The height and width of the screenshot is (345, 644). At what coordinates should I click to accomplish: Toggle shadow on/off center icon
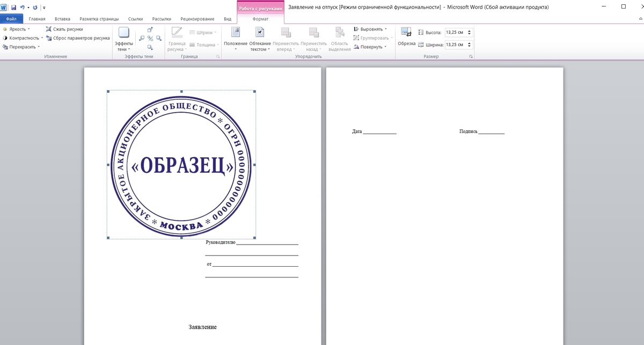pyautogui.click(x=150, y=38)
